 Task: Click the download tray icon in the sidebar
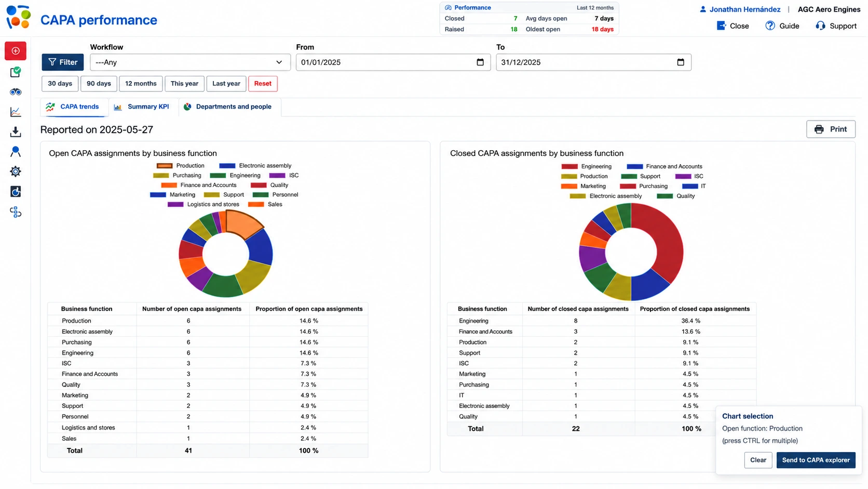16,132
